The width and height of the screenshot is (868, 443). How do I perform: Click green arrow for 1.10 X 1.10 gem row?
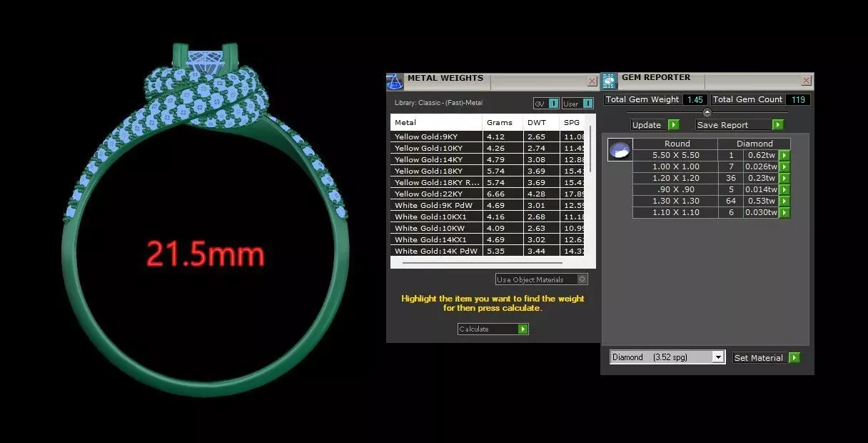pos(784,212)
